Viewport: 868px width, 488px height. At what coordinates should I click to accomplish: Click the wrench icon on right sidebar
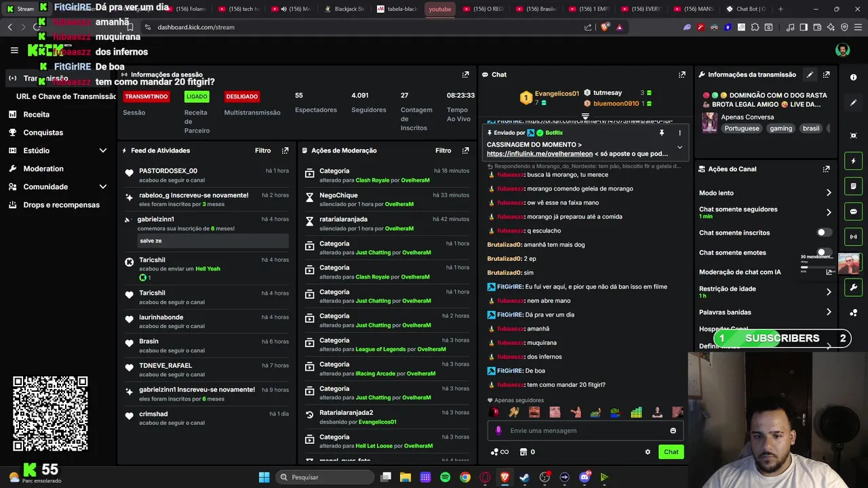click(853, 287)
